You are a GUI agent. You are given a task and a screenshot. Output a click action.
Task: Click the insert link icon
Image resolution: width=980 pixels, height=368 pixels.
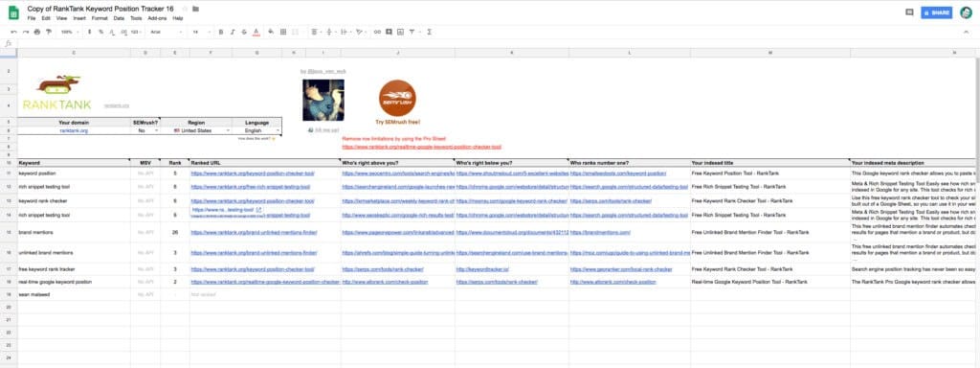point(377,32)
